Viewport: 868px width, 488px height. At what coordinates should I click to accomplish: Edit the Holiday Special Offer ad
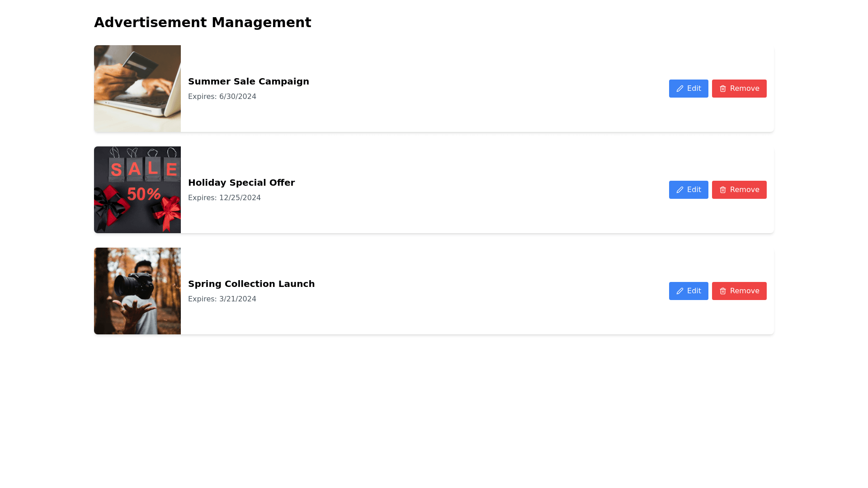coord(689,190)
